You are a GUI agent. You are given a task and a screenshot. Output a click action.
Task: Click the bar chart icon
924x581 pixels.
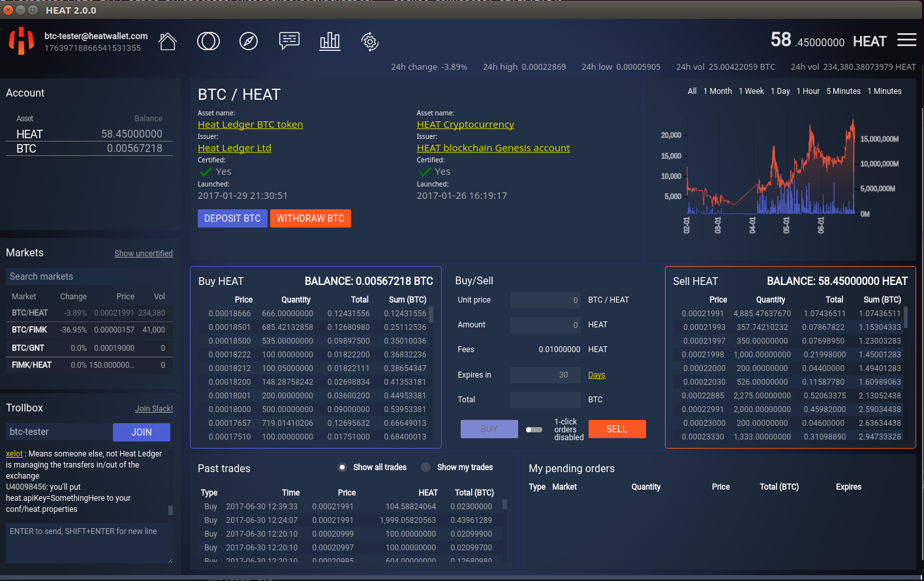(330, 42)
